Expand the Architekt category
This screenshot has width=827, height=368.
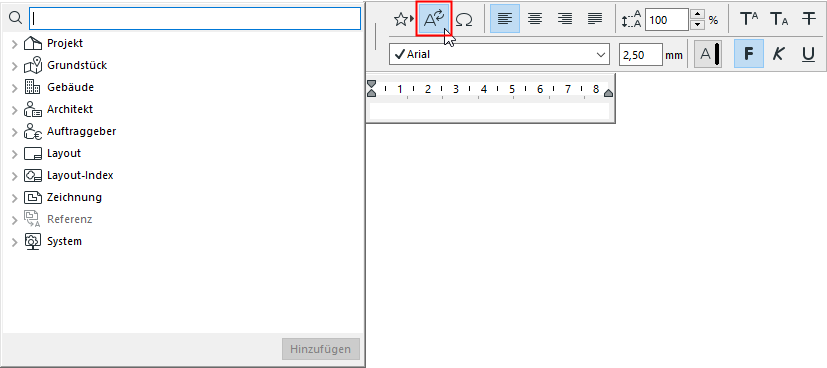[x=14, y=110]
